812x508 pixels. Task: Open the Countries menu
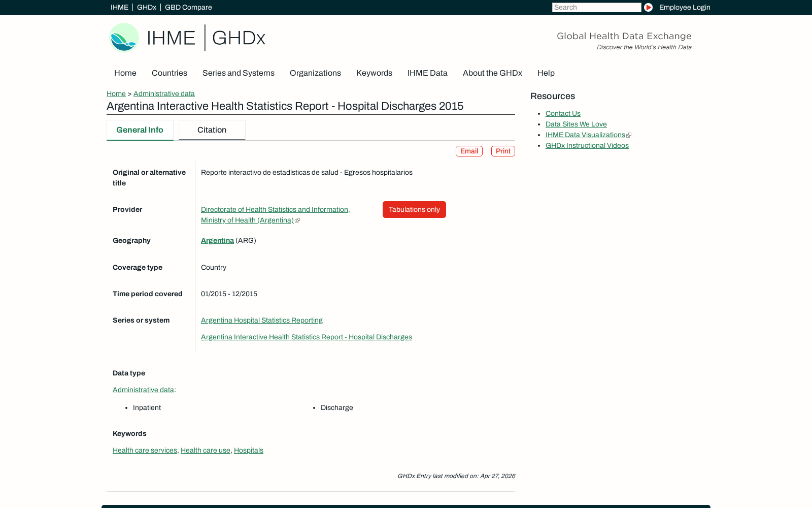coord(170,73)
